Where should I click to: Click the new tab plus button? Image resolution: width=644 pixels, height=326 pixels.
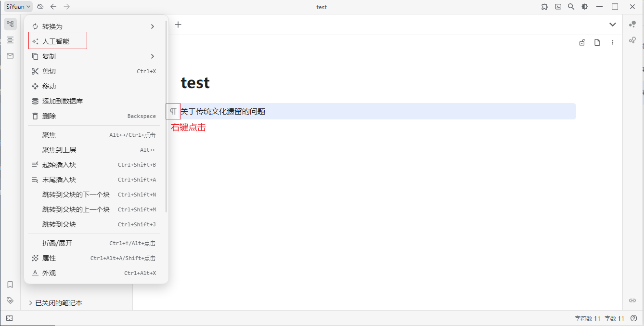[178, 25]
